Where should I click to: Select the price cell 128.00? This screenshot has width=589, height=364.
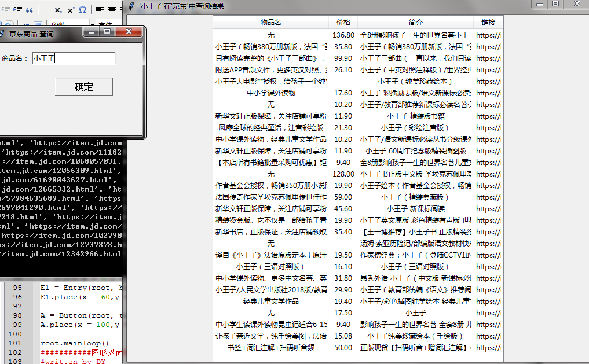343,174
